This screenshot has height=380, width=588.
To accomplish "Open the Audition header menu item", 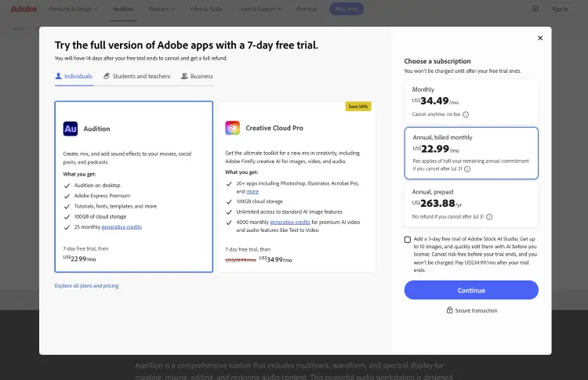I will click(123, 9).
